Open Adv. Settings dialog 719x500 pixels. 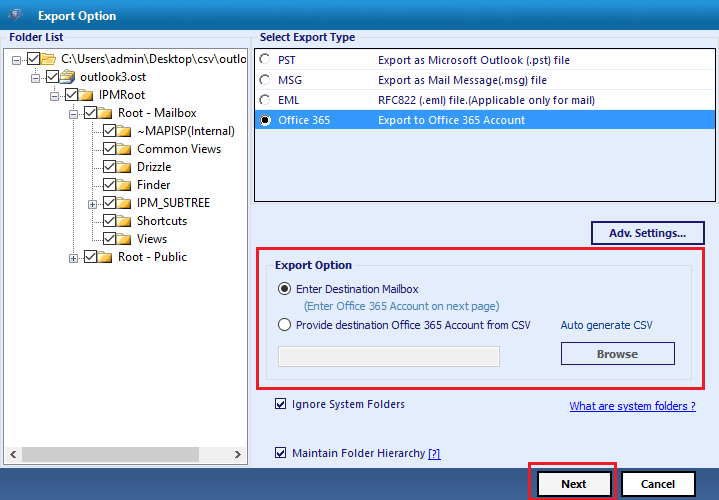coord(647,233)
